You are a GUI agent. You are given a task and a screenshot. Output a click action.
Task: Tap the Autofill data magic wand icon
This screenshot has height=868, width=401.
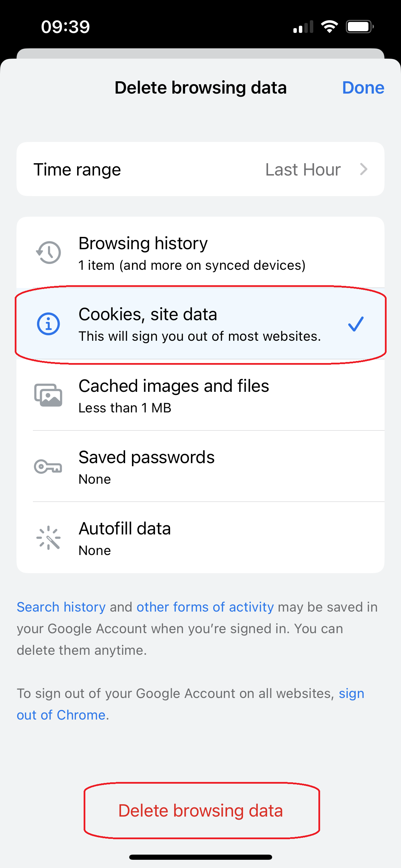point(48,538)
